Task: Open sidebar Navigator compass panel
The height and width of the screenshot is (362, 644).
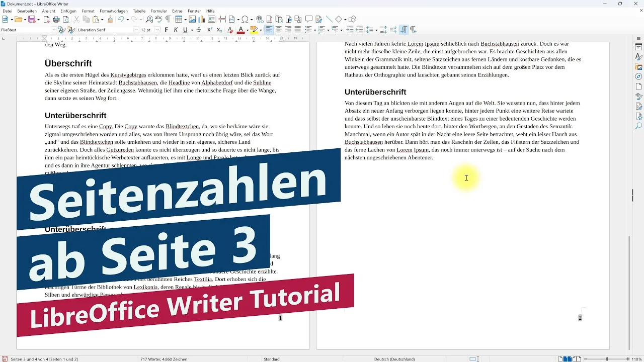Action: click(638, 76)
